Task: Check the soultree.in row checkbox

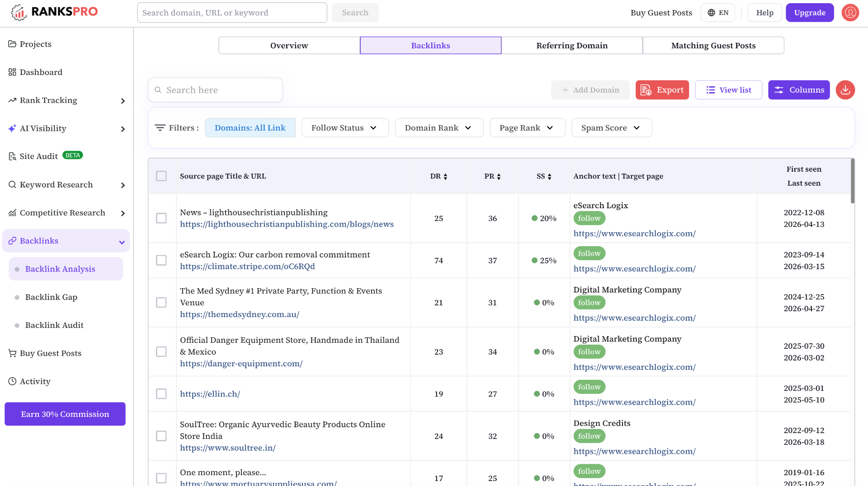Action: coord(161,436)
